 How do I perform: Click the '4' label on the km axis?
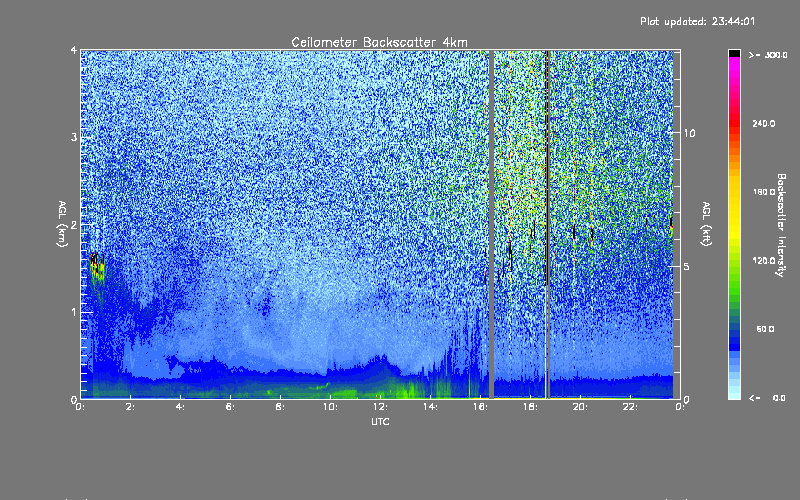[74, 50]
